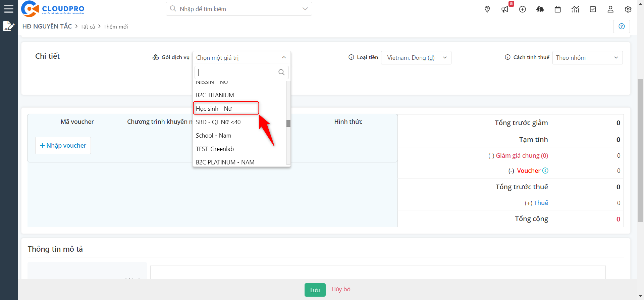The image size is (644, 300).
Task: Click the Tất cả breadcrumb
Action: 88,27
